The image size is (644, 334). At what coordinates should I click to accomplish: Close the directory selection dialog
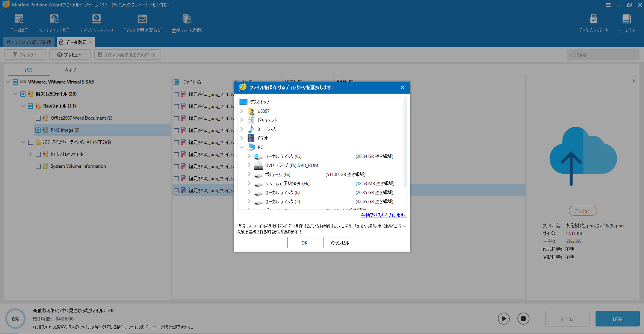click(402, 87)
